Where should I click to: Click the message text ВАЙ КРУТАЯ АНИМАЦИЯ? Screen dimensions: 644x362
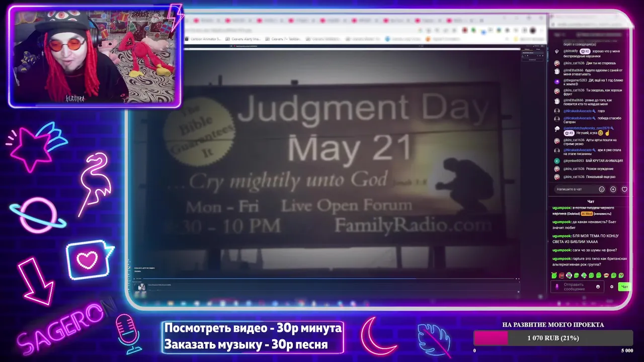click(x=604, y=161)
